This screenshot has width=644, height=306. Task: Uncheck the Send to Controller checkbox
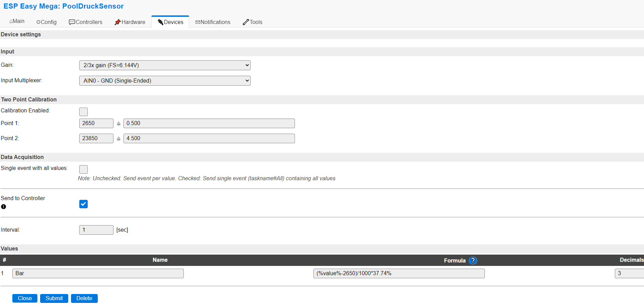pos(83,204)
